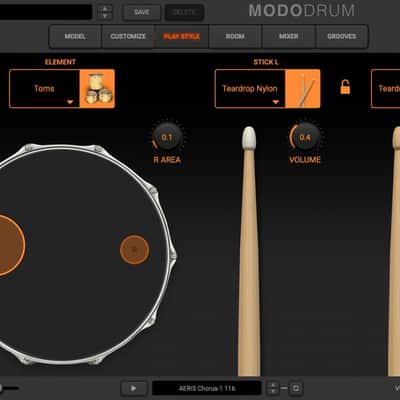Screen dimensions: 400x400
Task: Open the GROOVES tab
Action: coord(342,36)
